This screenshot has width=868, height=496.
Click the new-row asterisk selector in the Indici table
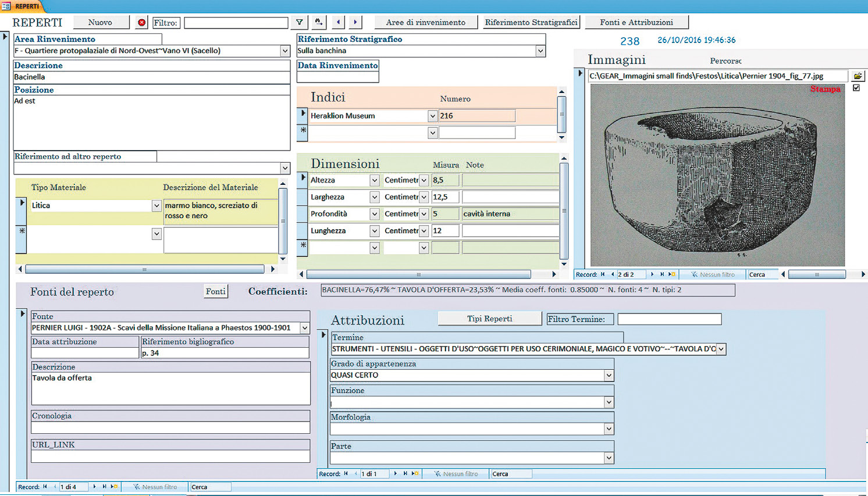tap(303, 131)
